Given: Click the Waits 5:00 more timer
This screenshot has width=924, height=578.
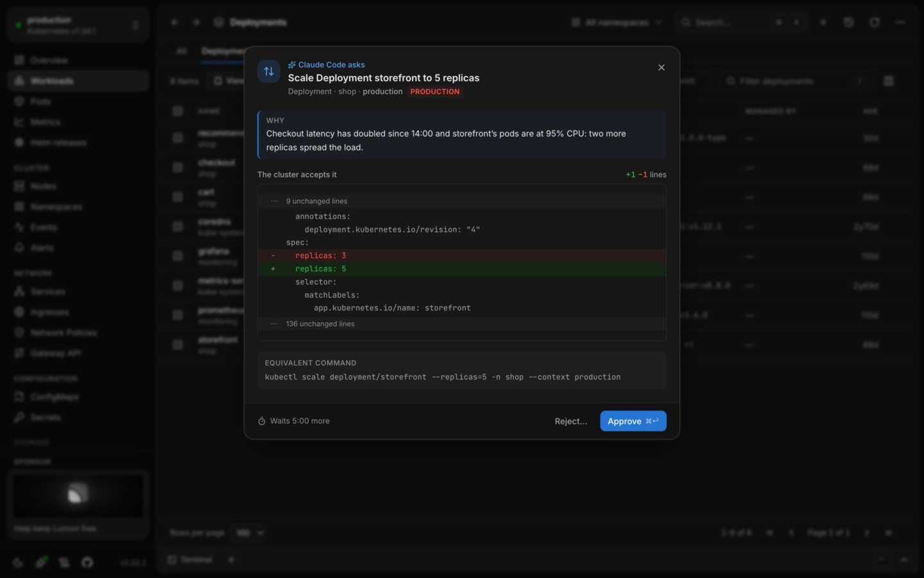Looking at the screenshot, I should click(x=294, y=421).
